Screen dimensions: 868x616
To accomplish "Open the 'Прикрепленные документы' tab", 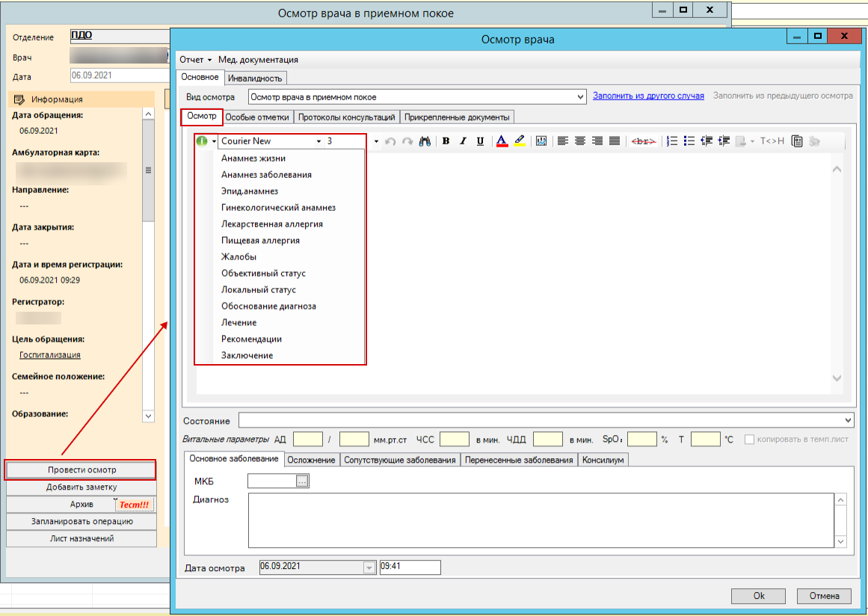I will pos(457,117).
